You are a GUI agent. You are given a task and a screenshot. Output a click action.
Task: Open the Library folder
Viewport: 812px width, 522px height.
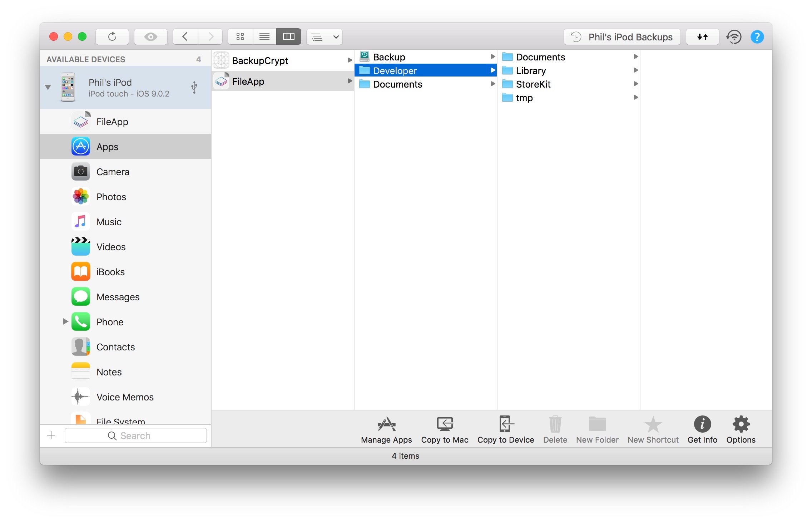(569, 70)
